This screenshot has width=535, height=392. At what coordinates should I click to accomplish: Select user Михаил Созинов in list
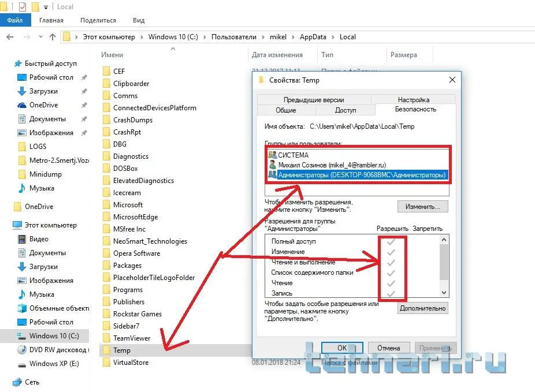pyautogui.click(x=357, y=165)
